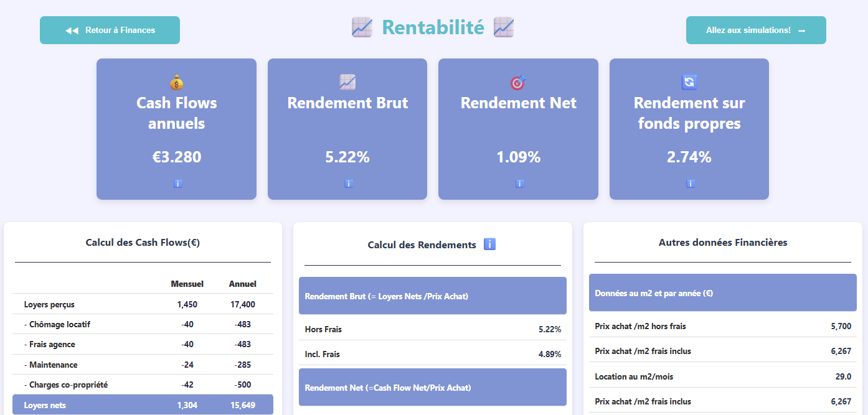Go to Allez aux simulations button

(x=756, y=30)
